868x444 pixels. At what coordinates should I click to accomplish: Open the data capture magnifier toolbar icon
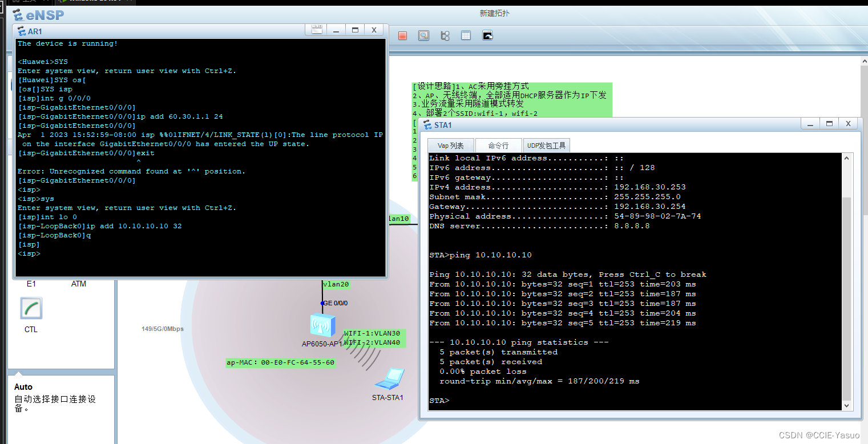[x=423, y=35]
